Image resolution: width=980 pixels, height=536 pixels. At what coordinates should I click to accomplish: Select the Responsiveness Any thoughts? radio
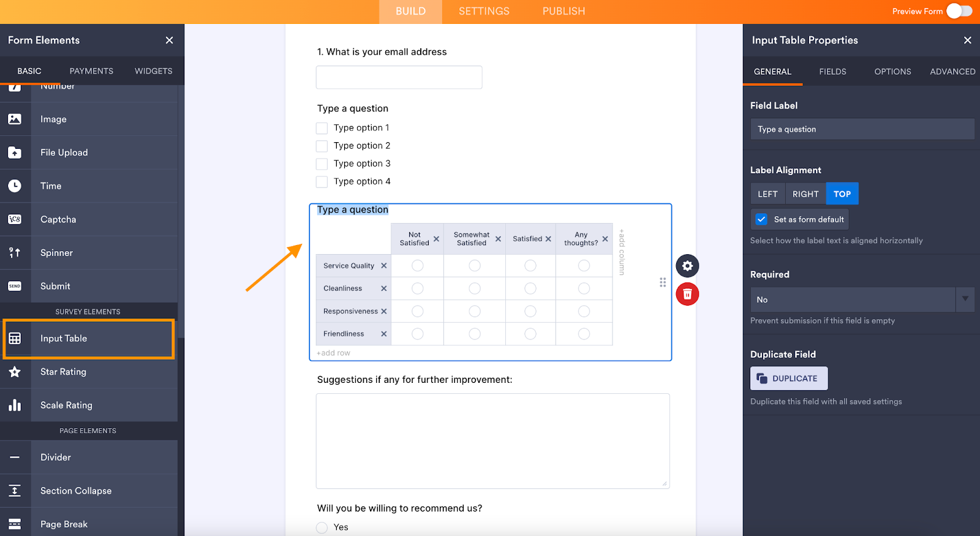[584, 311]
